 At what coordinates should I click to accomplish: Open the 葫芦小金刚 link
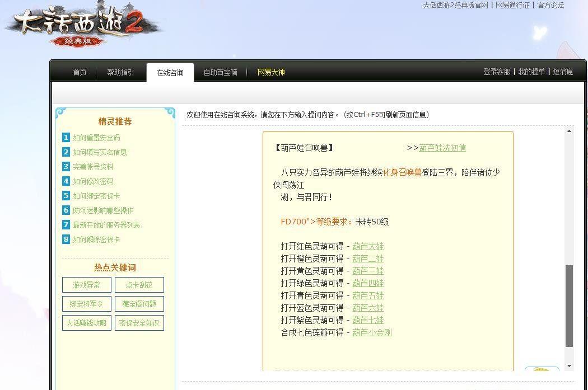pos(372,333)
